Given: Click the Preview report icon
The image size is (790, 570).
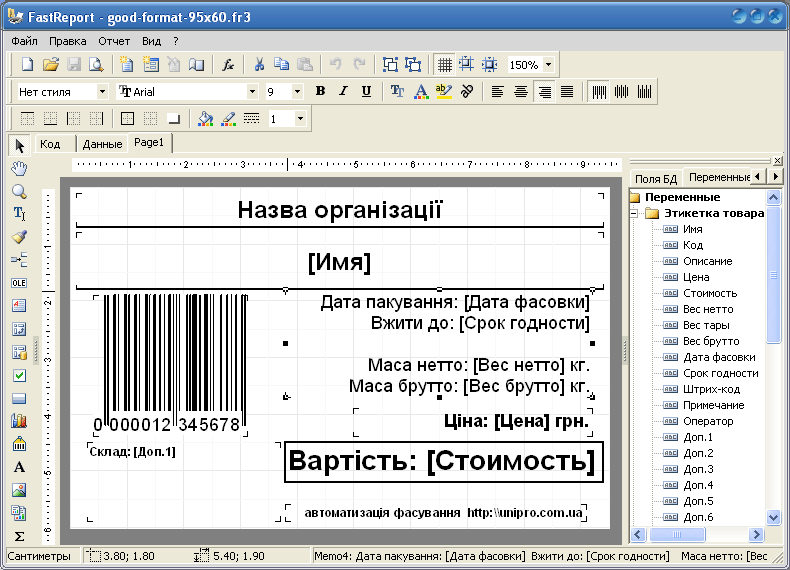Looking at the screenshot, I should click(96, 65).
